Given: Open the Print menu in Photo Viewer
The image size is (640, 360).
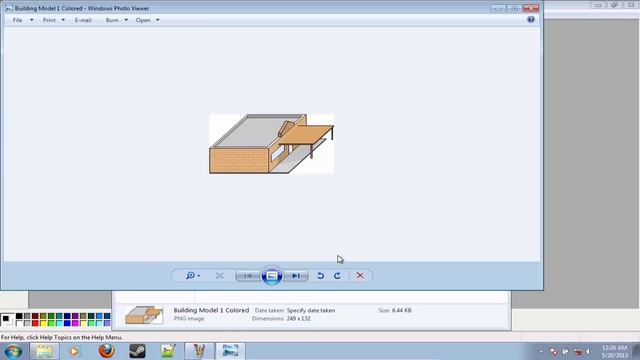Looking at the screenshot, I should click(49, 20).
